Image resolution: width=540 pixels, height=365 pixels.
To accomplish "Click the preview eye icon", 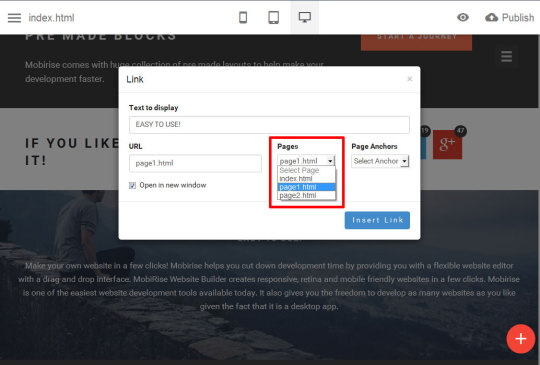I will [x=463, y=17].
